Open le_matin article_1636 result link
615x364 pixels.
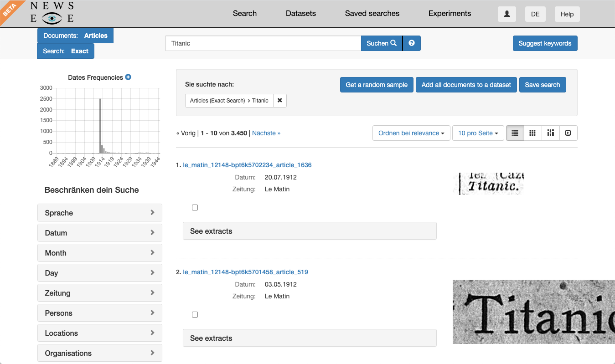tap(247, 165)
